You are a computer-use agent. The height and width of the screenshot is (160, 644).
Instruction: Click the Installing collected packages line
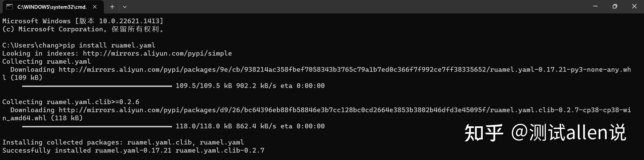(123, 142)
